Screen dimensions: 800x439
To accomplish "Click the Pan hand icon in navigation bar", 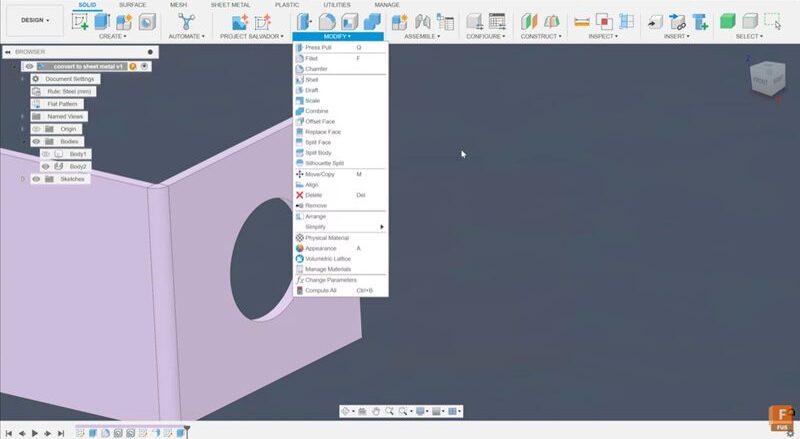I will click(376, 411).
